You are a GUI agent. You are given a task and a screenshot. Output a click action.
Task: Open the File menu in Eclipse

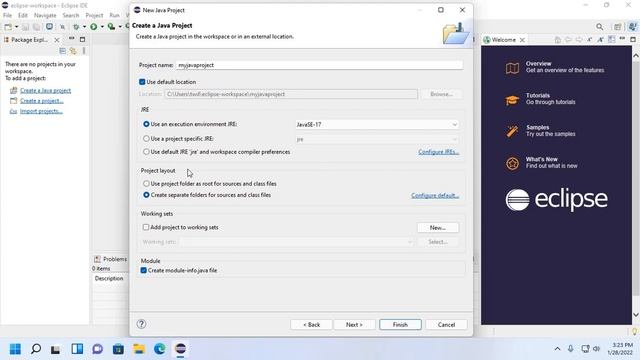pyautogui.click(x=7, y=16)
